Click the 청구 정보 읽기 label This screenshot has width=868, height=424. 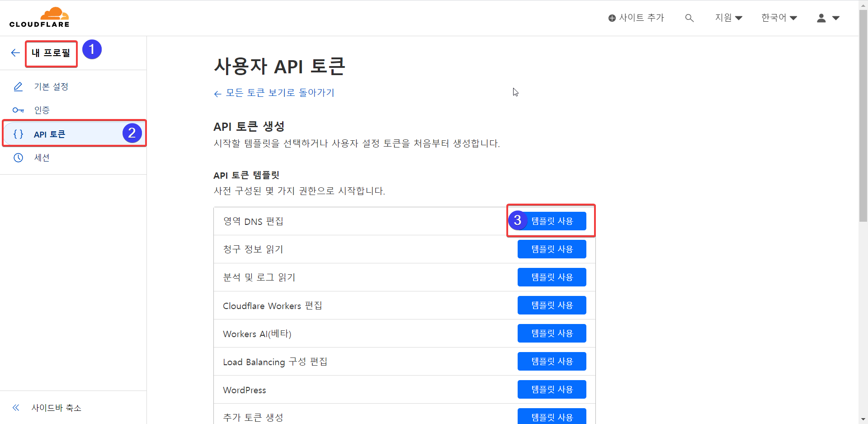coord(253,249)
